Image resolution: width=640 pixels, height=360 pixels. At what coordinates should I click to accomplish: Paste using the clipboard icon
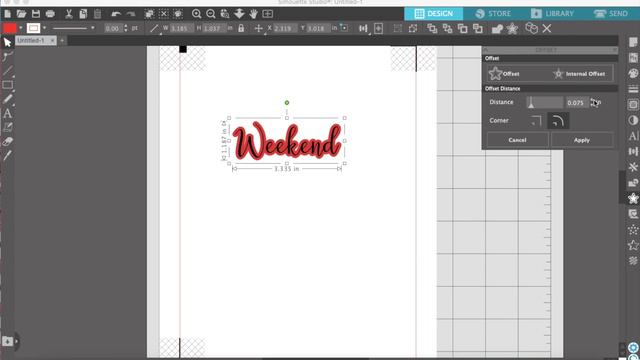click(98, 14)
